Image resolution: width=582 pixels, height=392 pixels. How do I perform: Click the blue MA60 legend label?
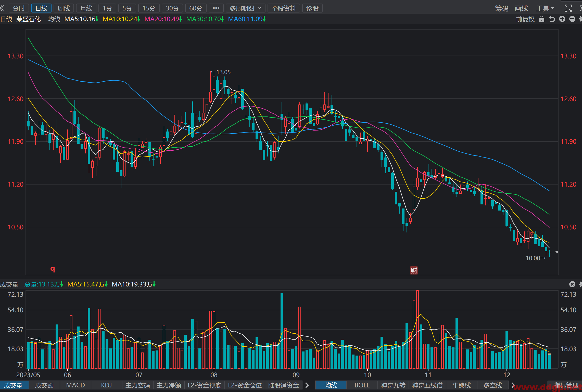coord(247,19)
